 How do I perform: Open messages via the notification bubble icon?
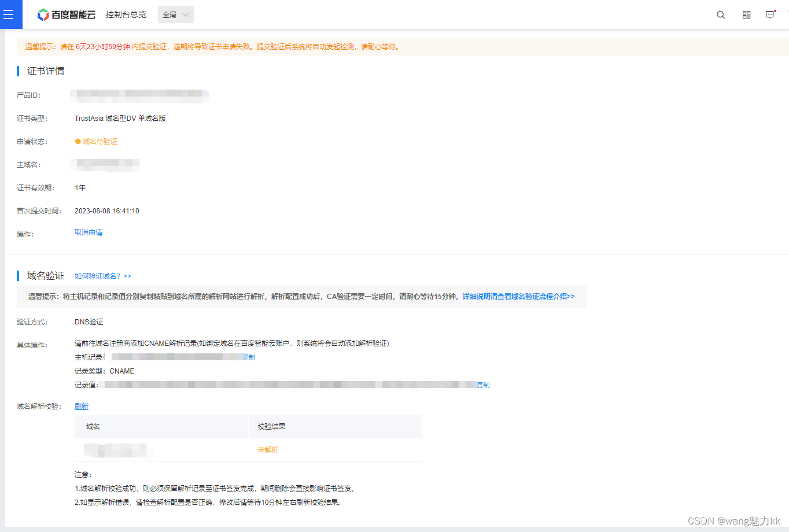click(770, 14)
